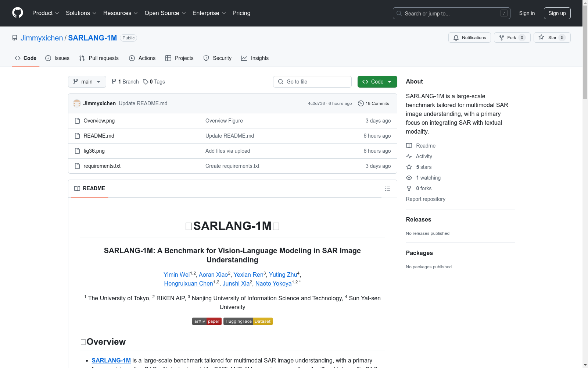Screen dimensions: 588x368
Task: Expand the Product menu
Action: pos(46,13)
